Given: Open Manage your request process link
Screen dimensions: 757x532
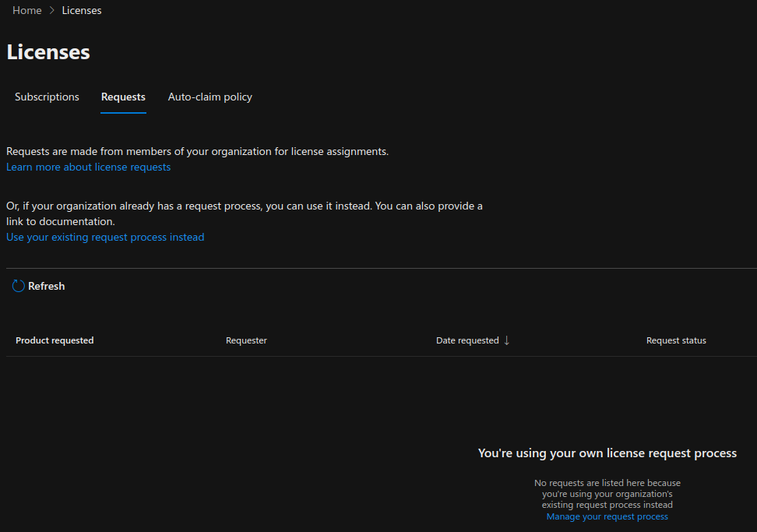Looking at the screenshot, I should pos(607,516).
